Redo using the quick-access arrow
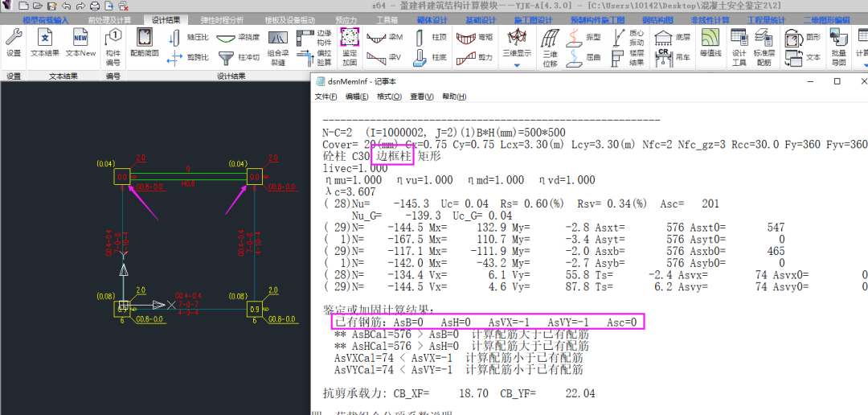 pyautogui.click(x=80, y=6)
